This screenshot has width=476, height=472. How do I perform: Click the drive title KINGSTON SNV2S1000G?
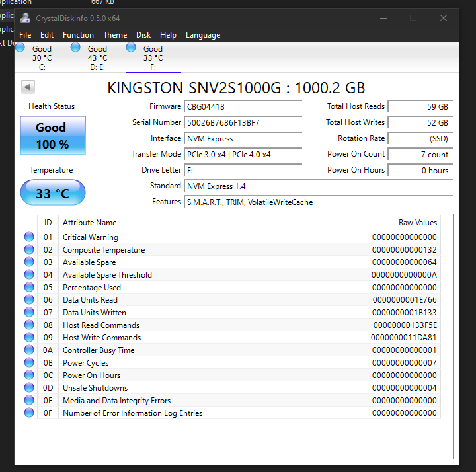[236, 88]
